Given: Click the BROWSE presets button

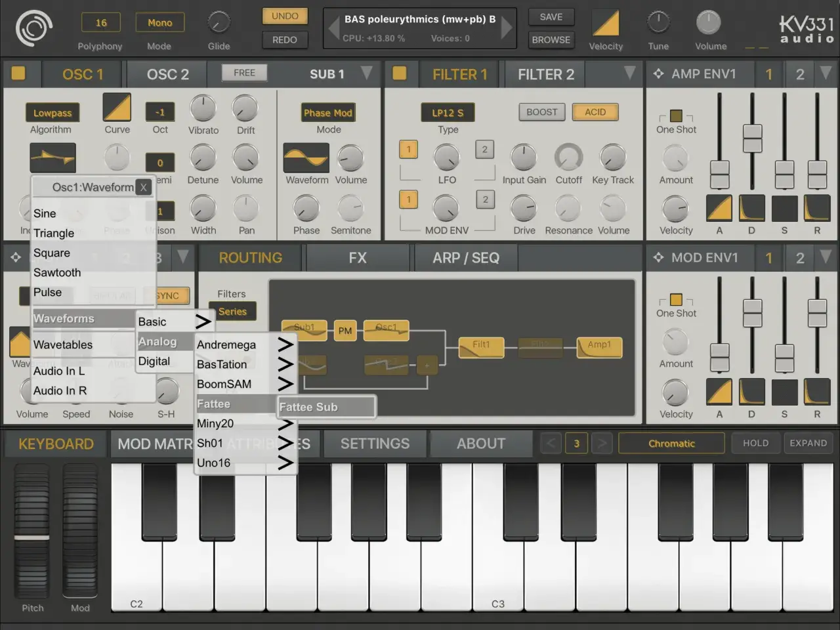Looking at the screenshot, I should tap(551, 39).
